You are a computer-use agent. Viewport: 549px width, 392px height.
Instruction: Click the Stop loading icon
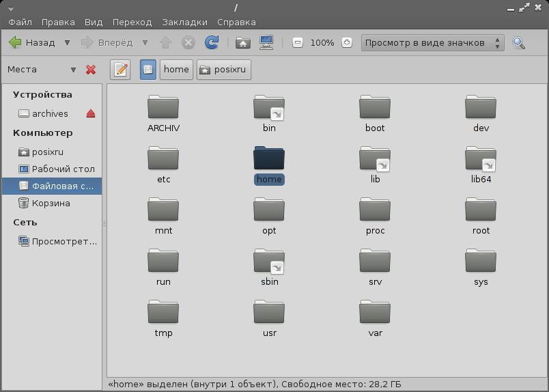(188, 43)
